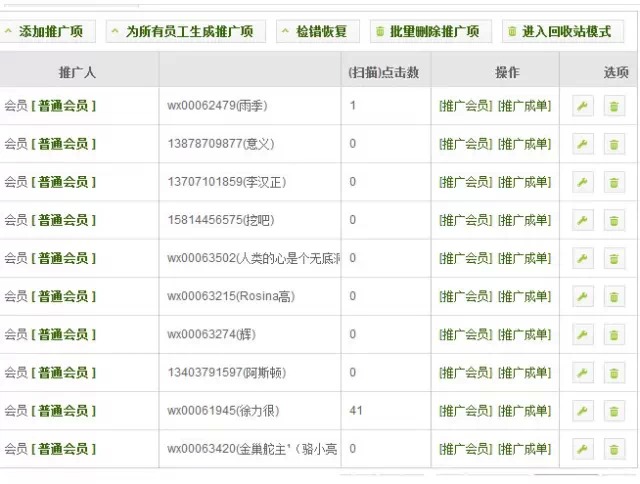This screenshot has width=640, height=484.
Task: Click the 推广人 column header
Action: [79, 73]
